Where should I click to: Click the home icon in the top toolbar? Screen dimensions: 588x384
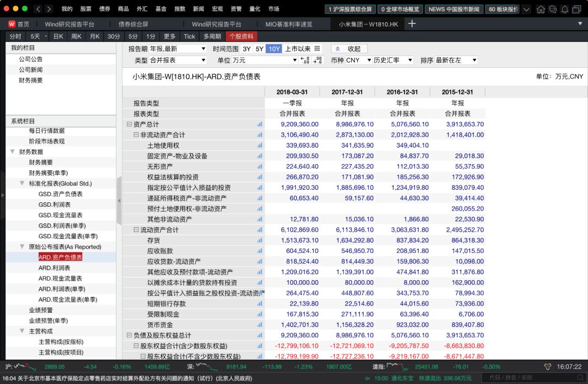click(542, 9)
